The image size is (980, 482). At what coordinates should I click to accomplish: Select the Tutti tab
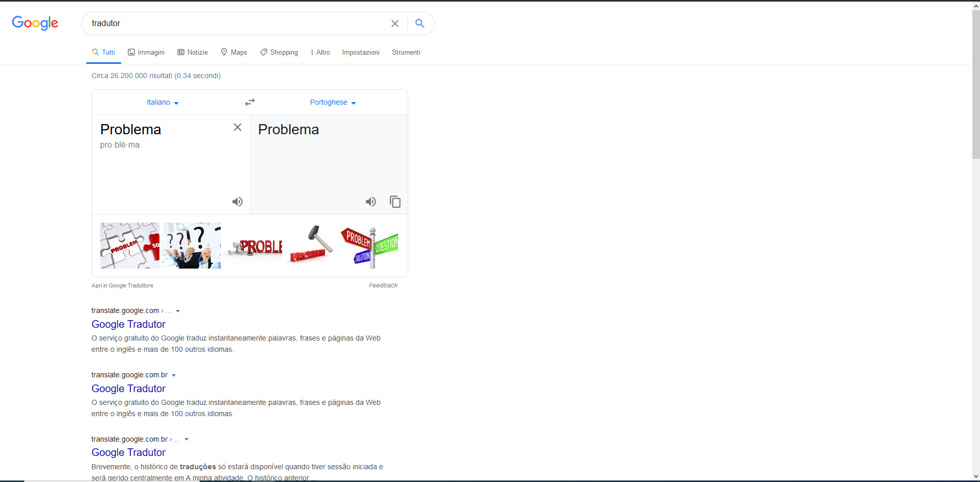coord(103,52)
